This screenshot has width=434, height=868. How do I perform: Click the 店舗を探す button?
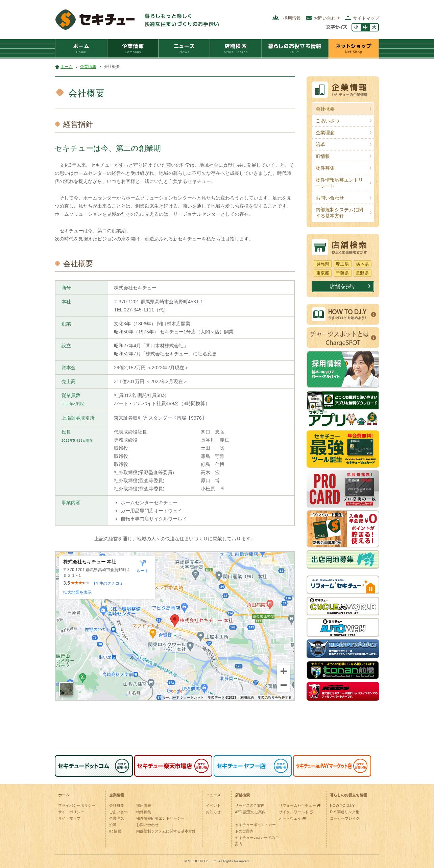point(343,286)
